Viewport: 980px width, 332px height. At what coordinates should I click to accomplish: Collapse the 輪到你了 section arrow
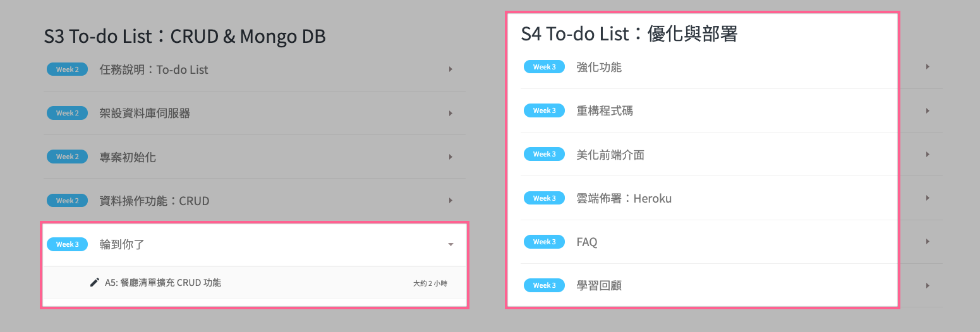[451, 244]
